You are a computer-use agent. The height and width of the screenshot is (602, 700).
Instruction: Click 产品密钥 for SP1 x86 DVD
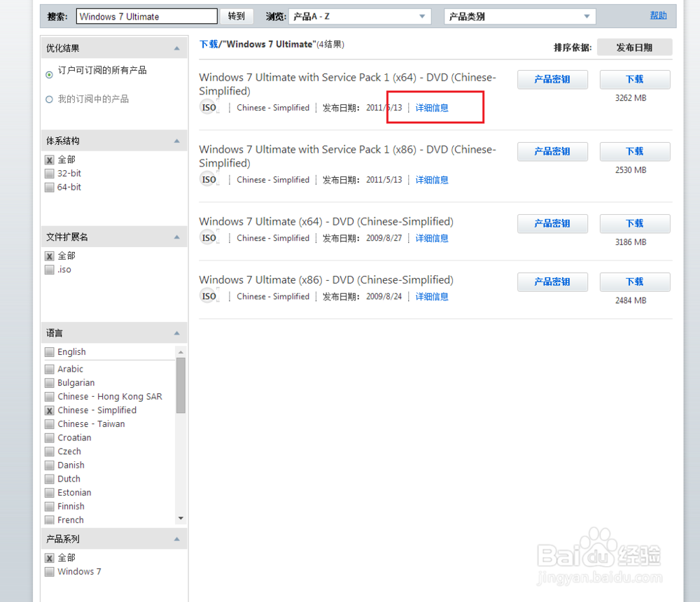pos(552,151)
